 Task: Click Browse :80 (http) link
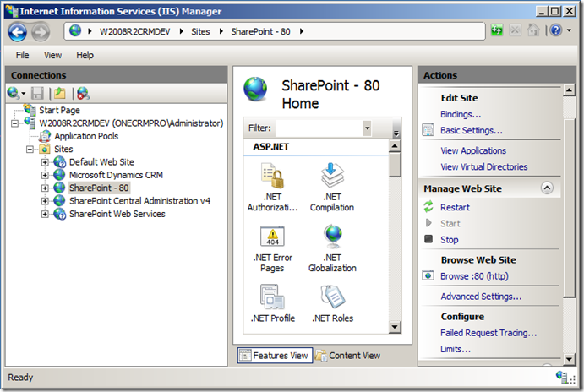point(474,276)
